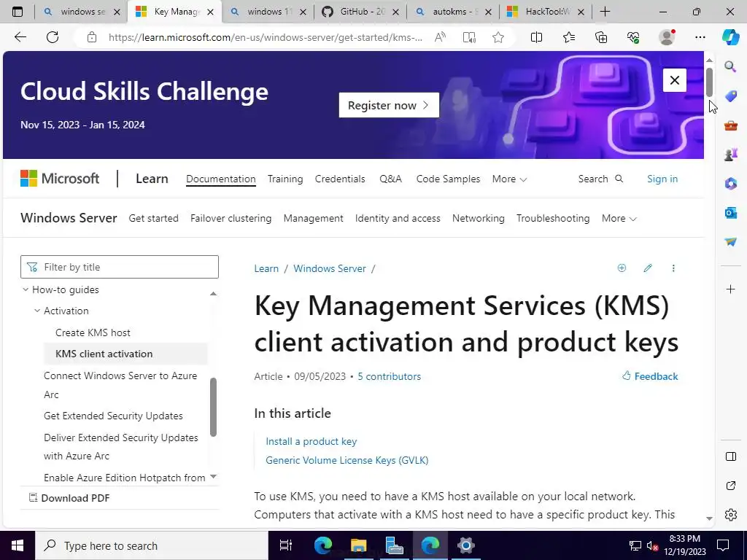The image size is (747, 560).
Task: Toggle the sidebar layout icon
Action: coord(730,456)
